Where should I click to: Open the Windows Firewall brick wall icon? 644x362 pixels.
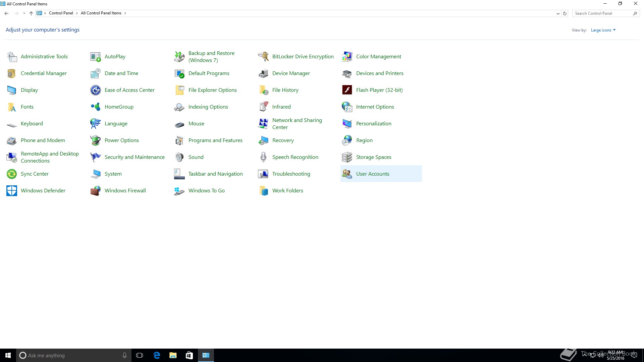click(x=96, y=191)
